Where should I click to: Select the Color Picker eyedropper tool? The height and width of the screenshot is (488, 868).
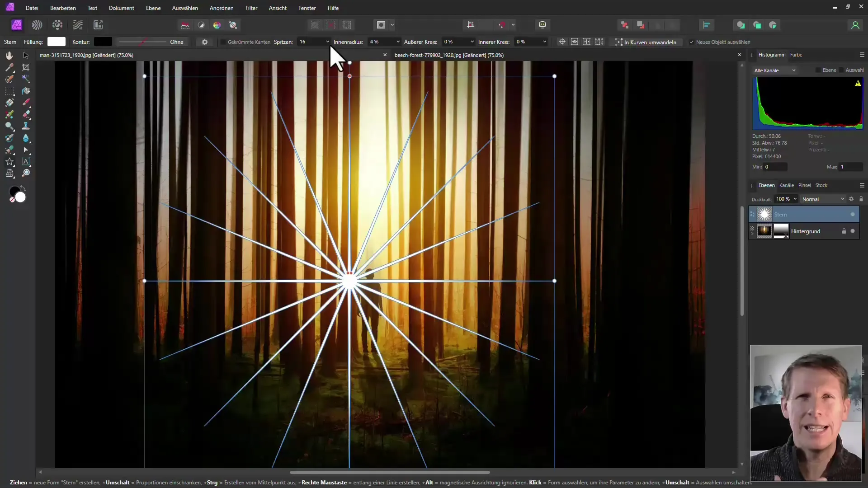9,67
